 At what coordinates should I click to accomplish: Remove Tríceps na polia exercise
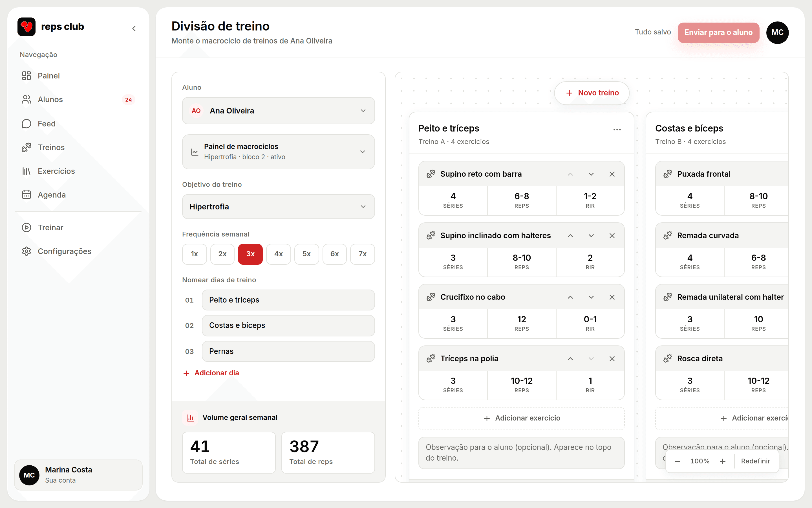click(x=612, y=358)
